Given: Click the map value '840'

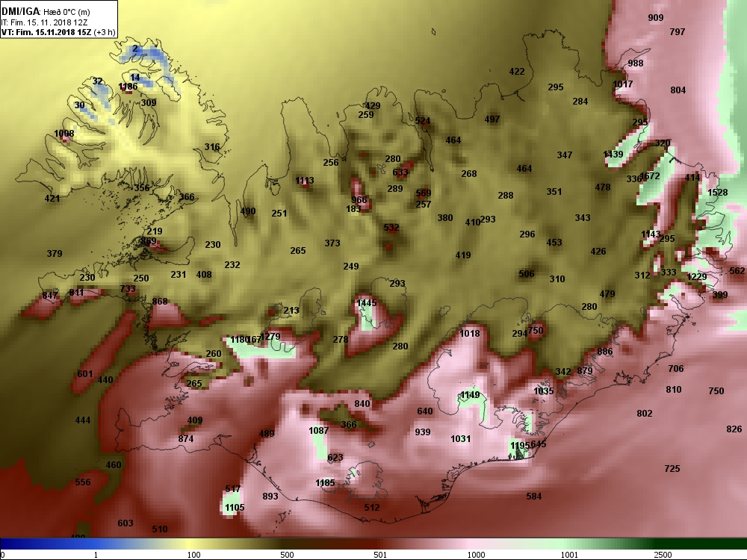Looking at the screenshot, I should pyautogui.click(x=362, y=404).
